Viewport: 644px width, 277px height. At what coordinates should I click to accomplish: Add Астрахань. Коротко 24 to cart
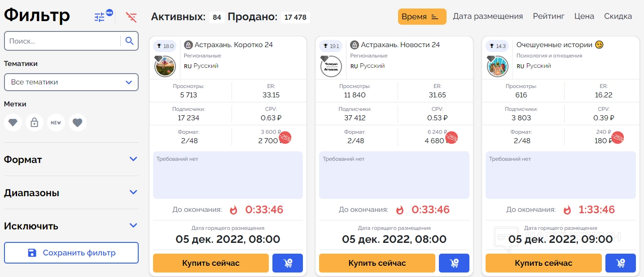point(287,263)
